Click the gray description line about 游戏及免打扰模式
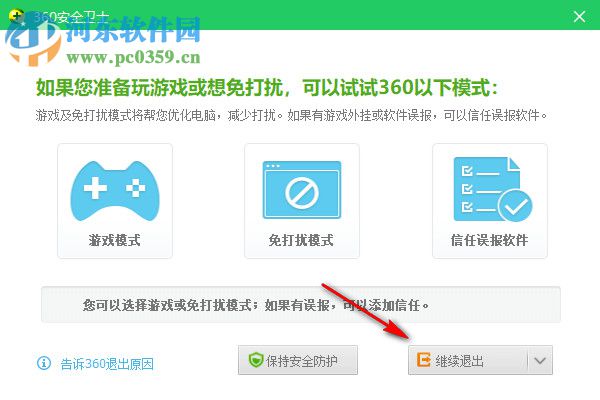 pyautogui.click(x=291, y=115)
